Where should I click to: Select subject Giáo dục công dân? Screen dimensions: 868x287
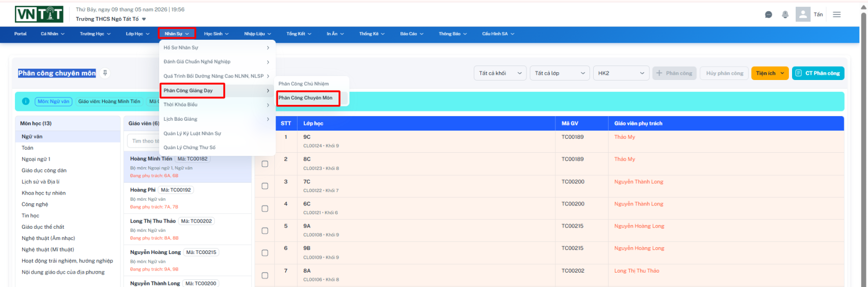click(x=68, y=170)
